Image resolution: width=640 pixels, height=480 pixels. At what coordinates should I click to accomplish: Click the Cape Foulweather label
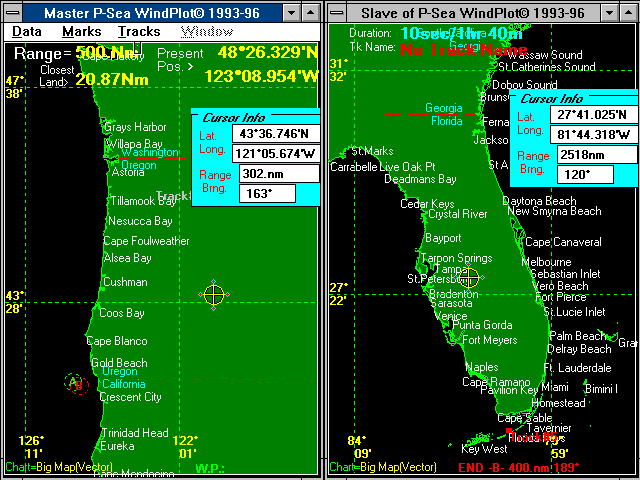pyautogui.click(x=146, y=241)
